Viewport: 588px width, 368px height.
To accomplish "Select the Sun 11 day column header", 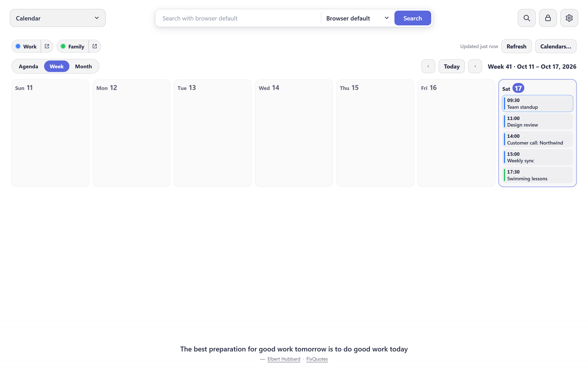I will (x=24, y=88).
